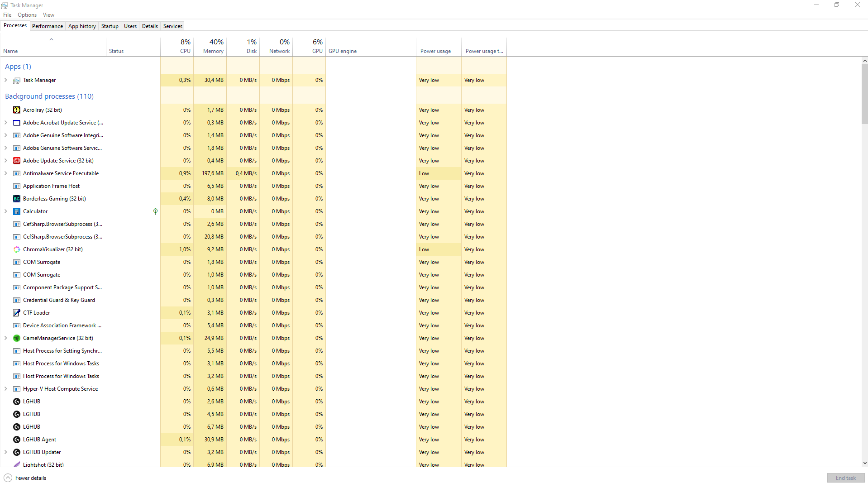Screen dimensions: 868x488
Task: Click the Borderless Gaming process icon
Action: (x=17, y=199)
